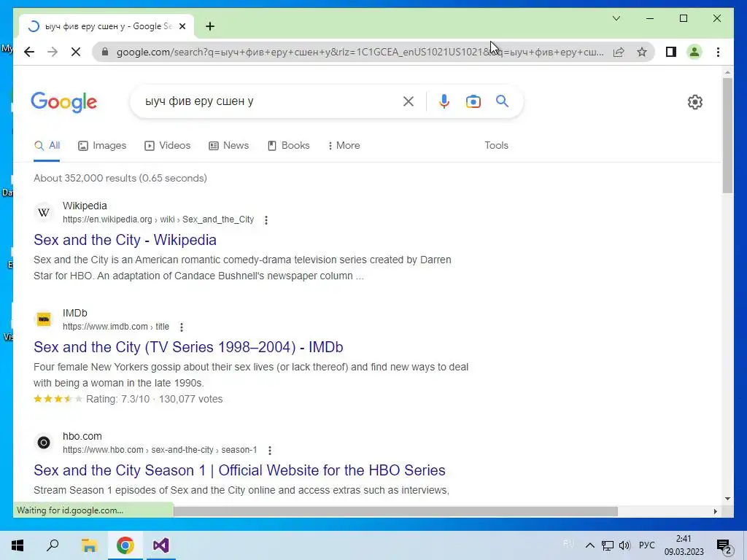The height and width of the screenshot is (560, 747).
Task: Switch to News results
Action: click(228, 146)
